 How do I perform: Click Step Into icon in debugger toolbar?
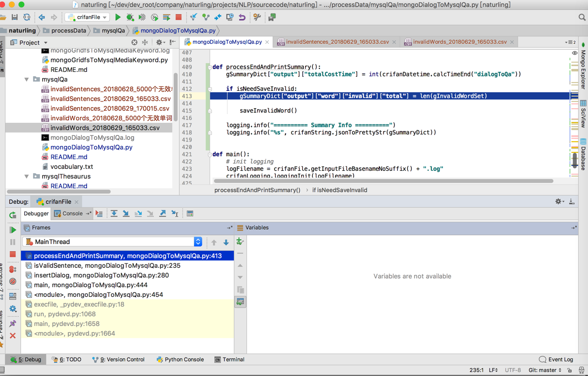[x=126, y=213]
